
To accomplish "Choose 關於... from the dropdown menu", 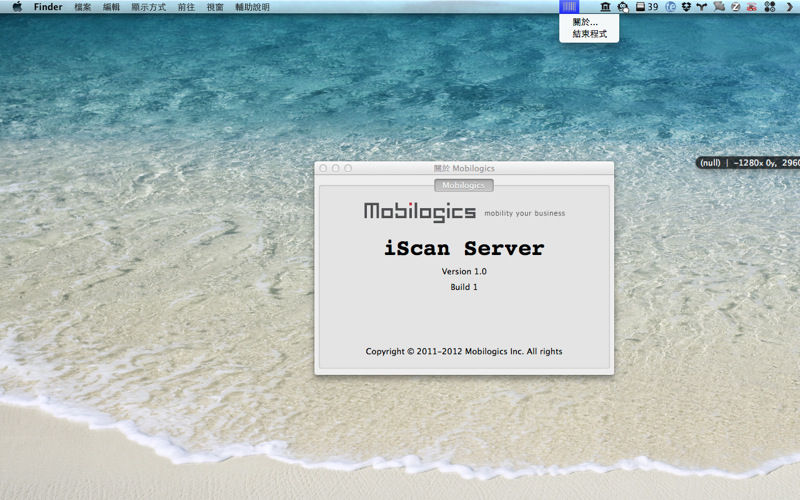I will (x=589, y=22).
